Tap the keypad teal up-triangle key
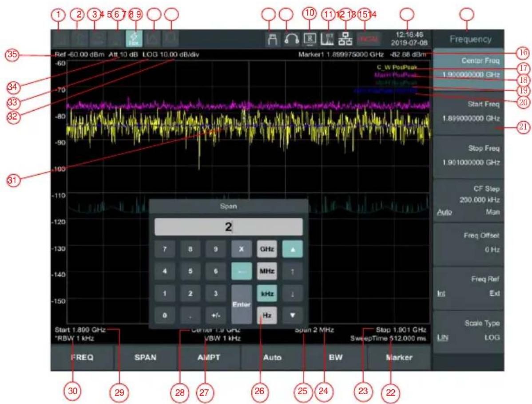The width and height of the screenshot is (532, 404). click(x=292, y=249)
